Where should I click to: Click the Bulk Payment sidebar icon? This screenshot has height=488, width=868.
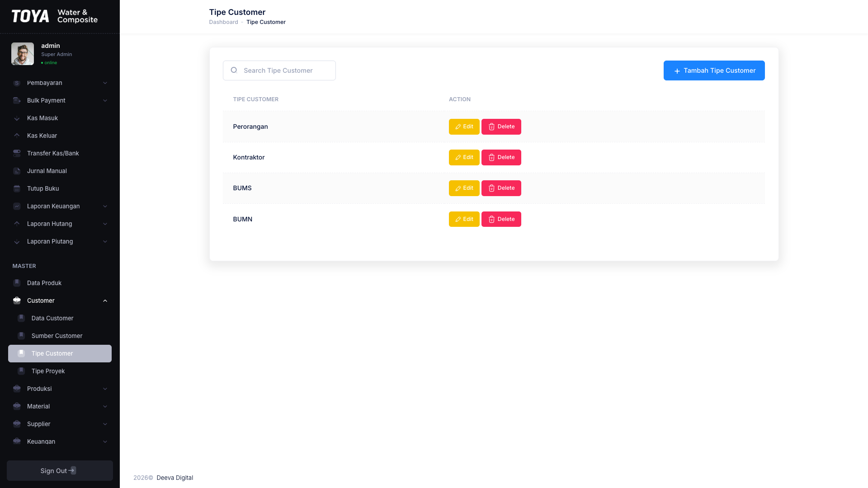(x=17, y=100)
